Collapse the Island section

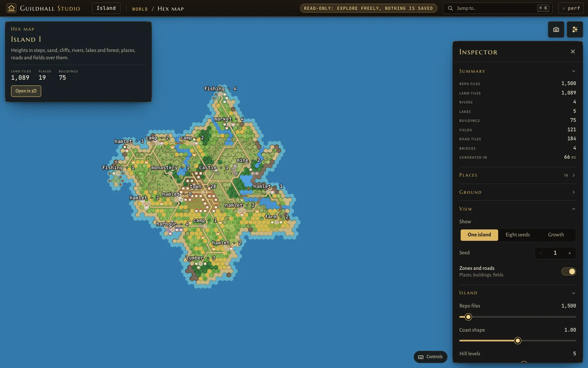[517, 293]
